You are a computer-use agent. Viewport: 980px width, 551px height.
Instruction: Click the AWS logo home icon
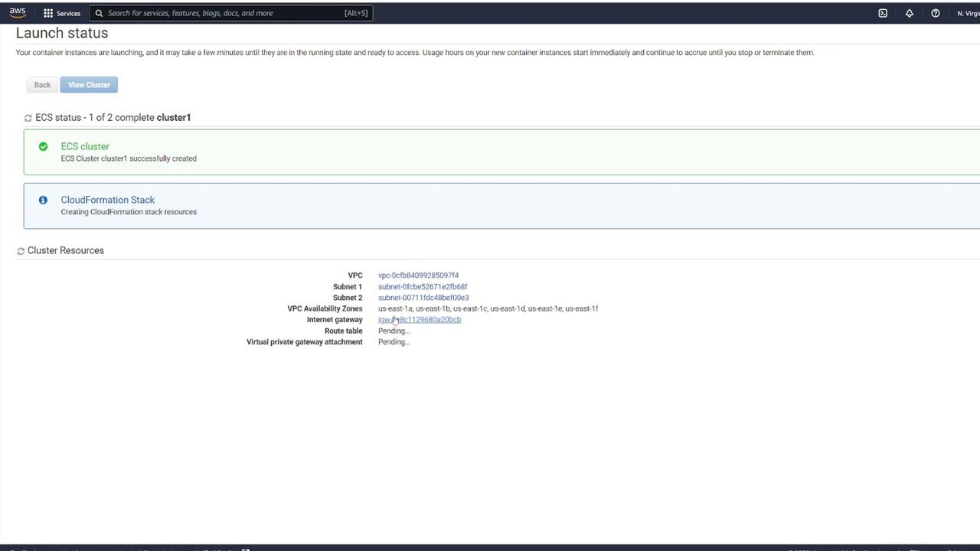tap(17, 12)
